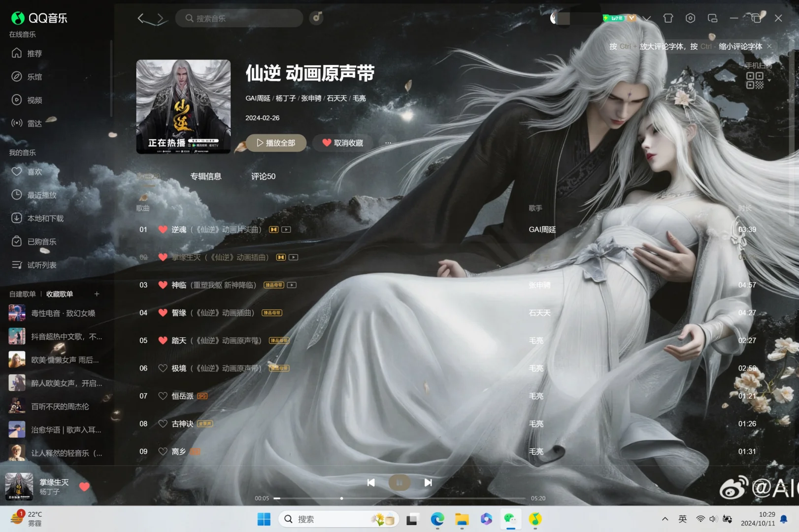Image resolution: width=799 pixels, height=532 pixels.
Task: Open artist link 杨丁子 under album title
Action: [286, 98]
